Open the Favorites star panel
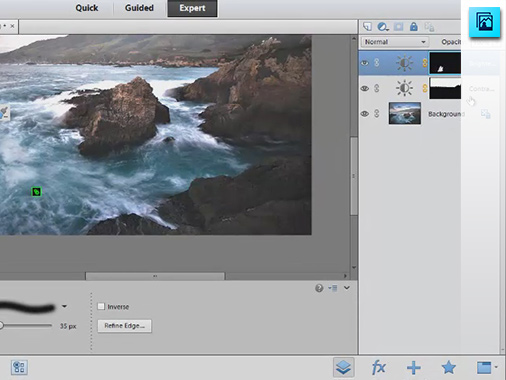Screen dimensions: 506x380 click(x=449, y=367)
